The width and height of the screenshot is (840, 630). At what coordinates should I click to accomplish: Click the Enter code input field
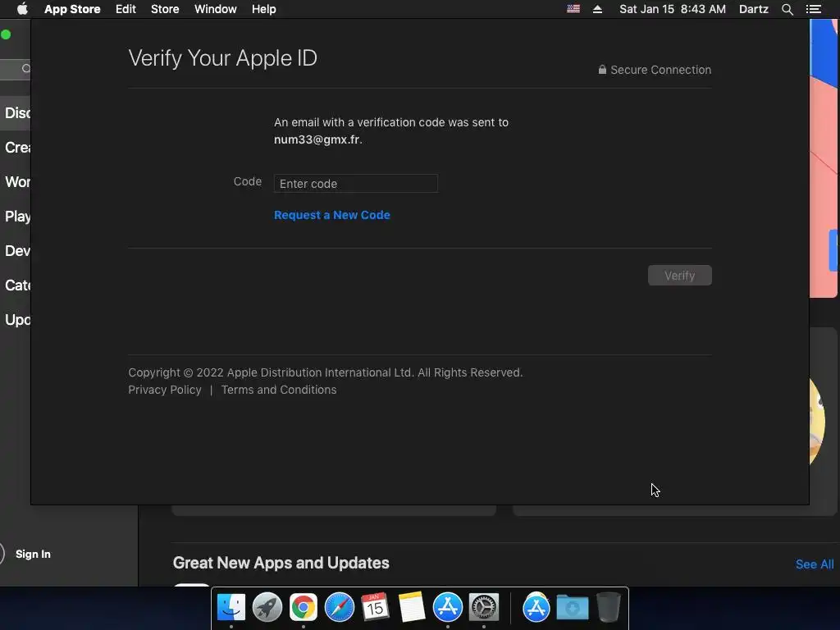tap(356, 184)
